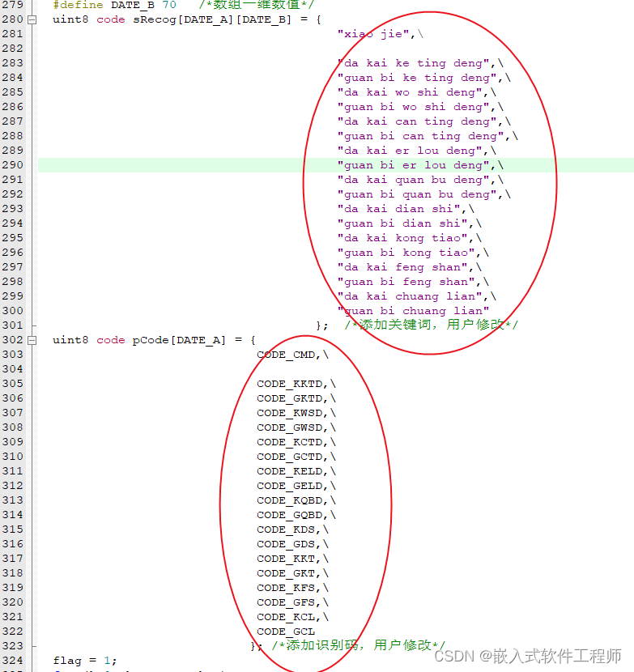Click "da kai chuang lian" string

tap(410, 296)
